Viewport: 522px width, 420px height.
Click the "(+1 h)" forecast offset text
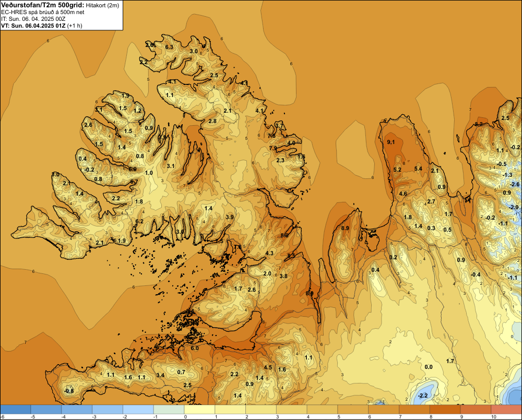coord(75,26)
